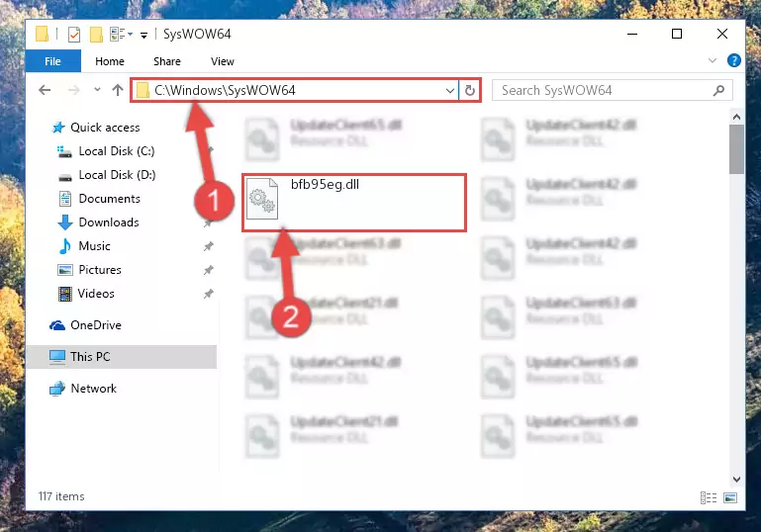The image size is (761, 532).
Task: Click the Music note icon
Action: [64, 246]
